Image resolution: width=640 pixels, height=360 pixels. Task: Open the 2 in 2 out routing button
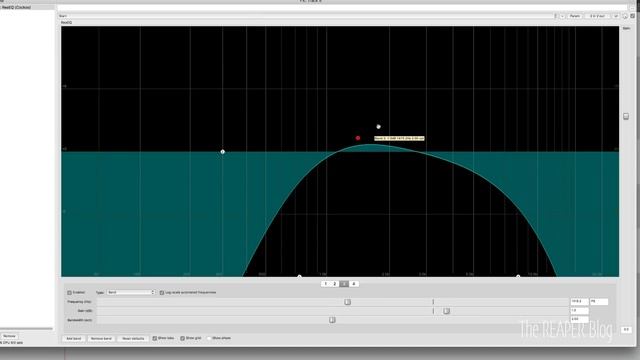(598, 16)
